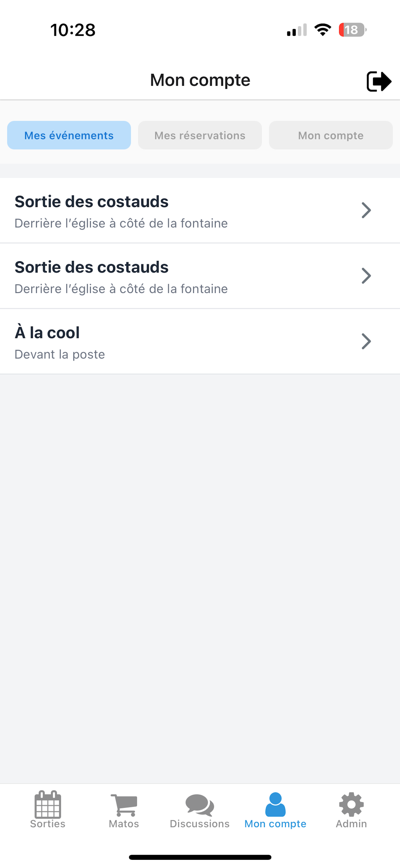Switch to Mes réservations tab
Viewport: 400px width, 868px height.
(x=200, y=135)
